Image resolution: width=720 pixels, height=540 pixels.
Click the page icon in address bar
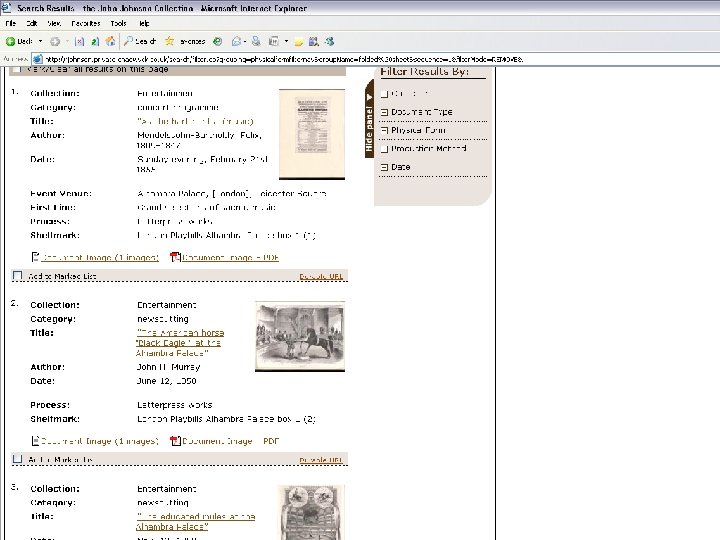coord(38,59)
